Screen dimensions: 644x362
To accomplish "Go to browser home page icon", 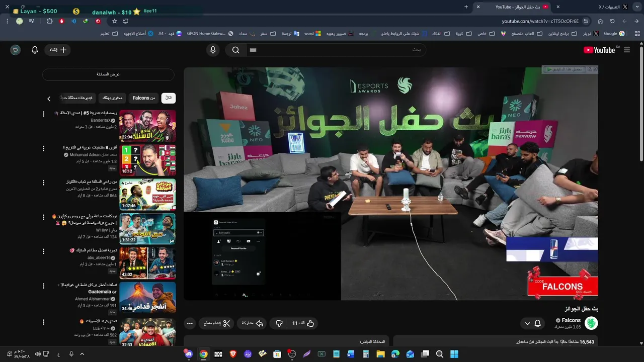I will click(600, 21).
